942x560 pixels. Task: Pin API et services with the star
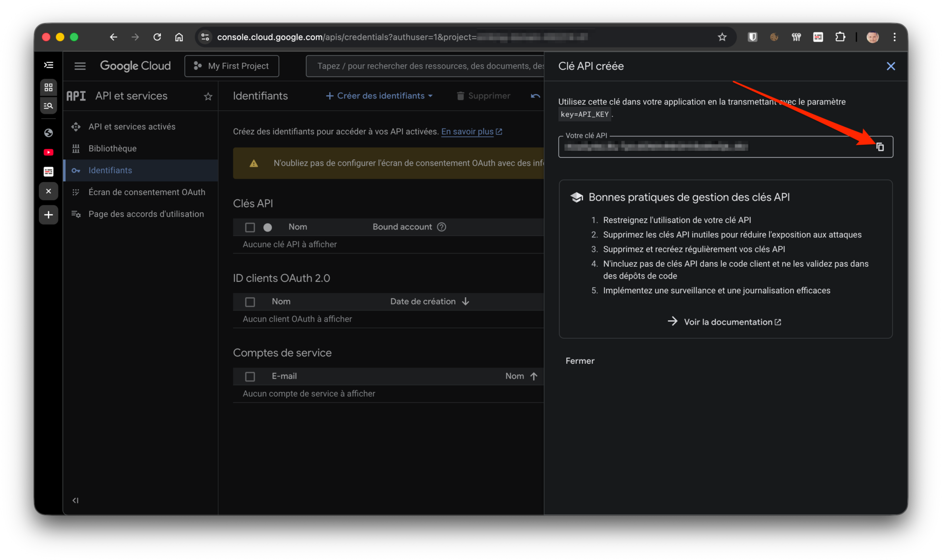[208, 97]
